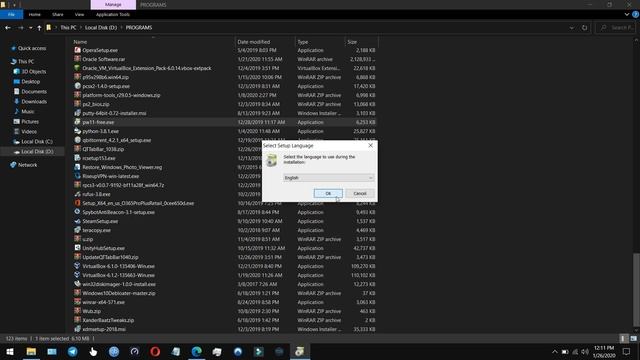Open the File menu in Explorer
This screenshot has width=640, height=360.
coord(11,14)
